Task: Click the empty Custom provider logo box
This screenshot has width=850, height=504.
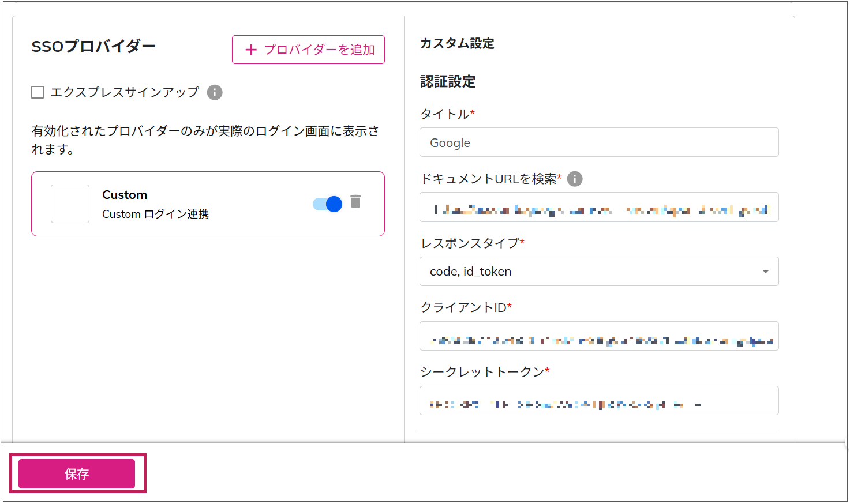Action: (x=70, y=204)
